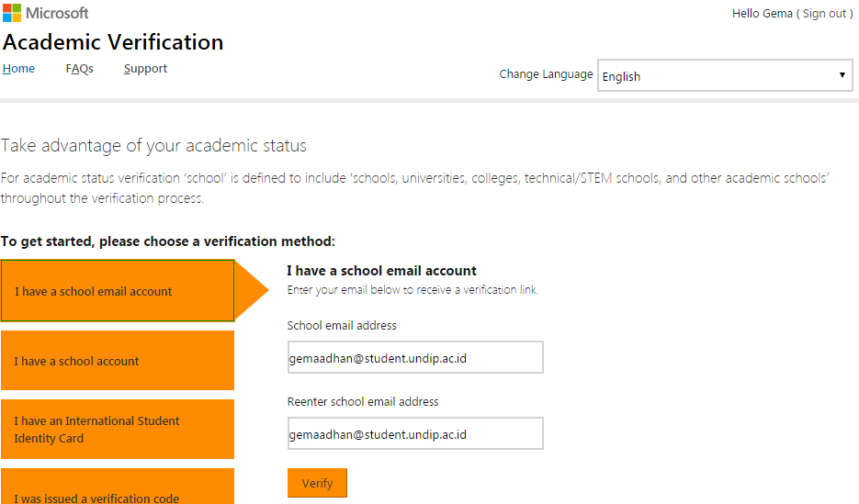Open the Change Language dropdown
Image resolution: width=859 pixels, height=504 pixels.
tap(725, 75)
